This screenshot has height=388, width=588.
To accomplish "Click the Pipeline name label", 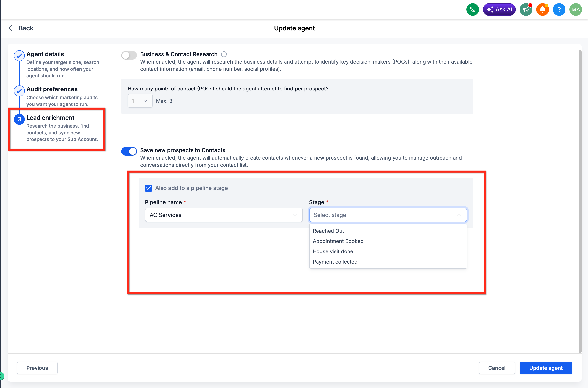I will coord(163,202).
